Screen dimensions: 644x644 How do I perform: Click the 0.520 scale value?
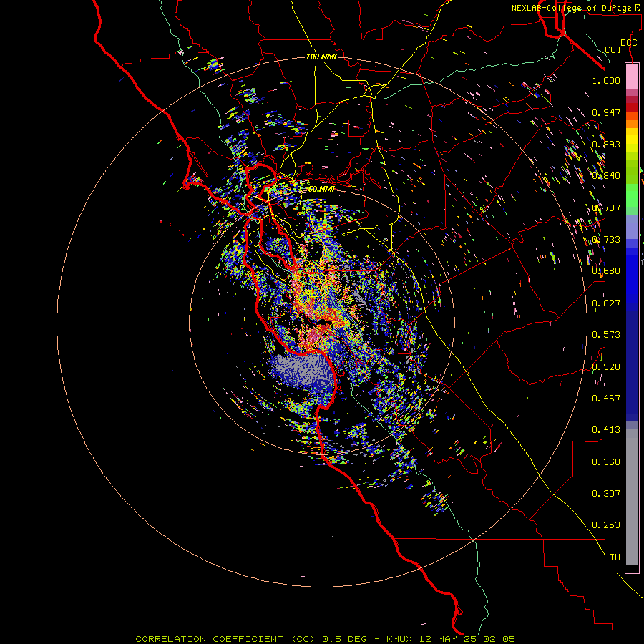click(606, 367)
